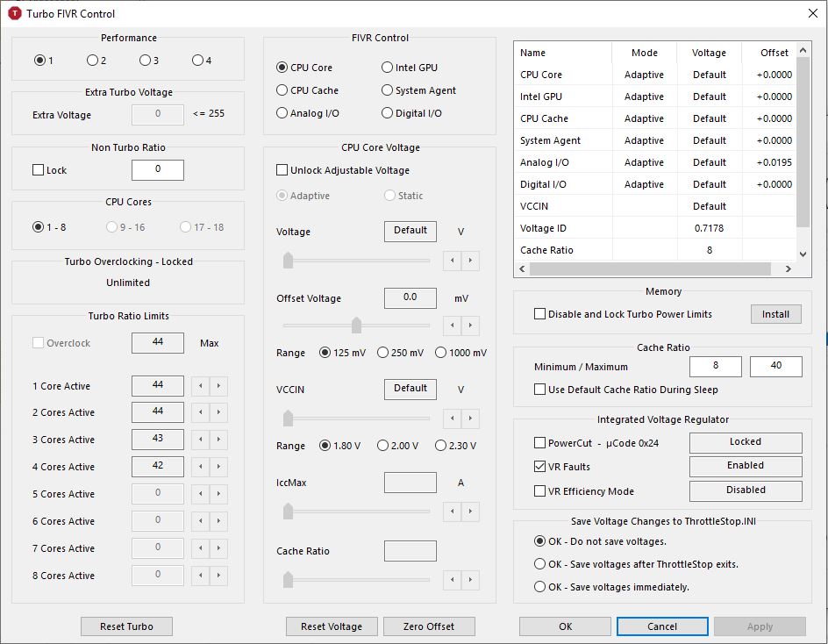Select Performance profile 4
This screenshot has width=828, height=644.
[202, 61]
